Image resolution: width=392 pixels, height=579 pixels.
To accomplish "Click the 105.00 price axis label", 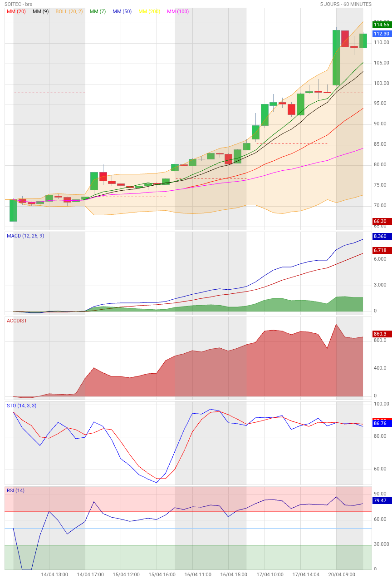I will coord(382,63).
